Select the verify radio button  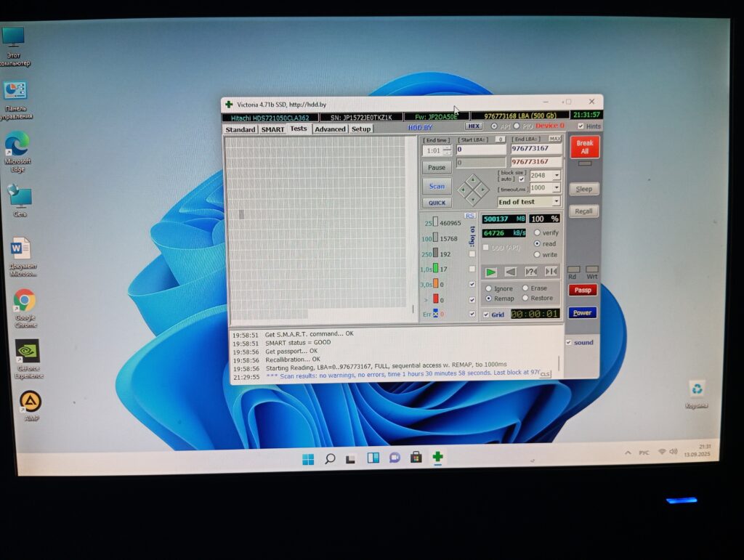[537, 233]
